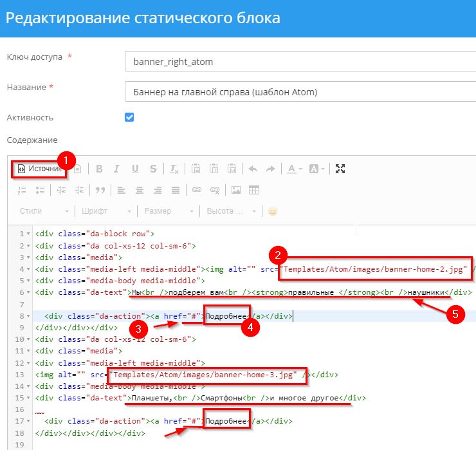The image size is (476, 450).
Task: Click the strikethrough icon
Action: click(x=153, y=169)
